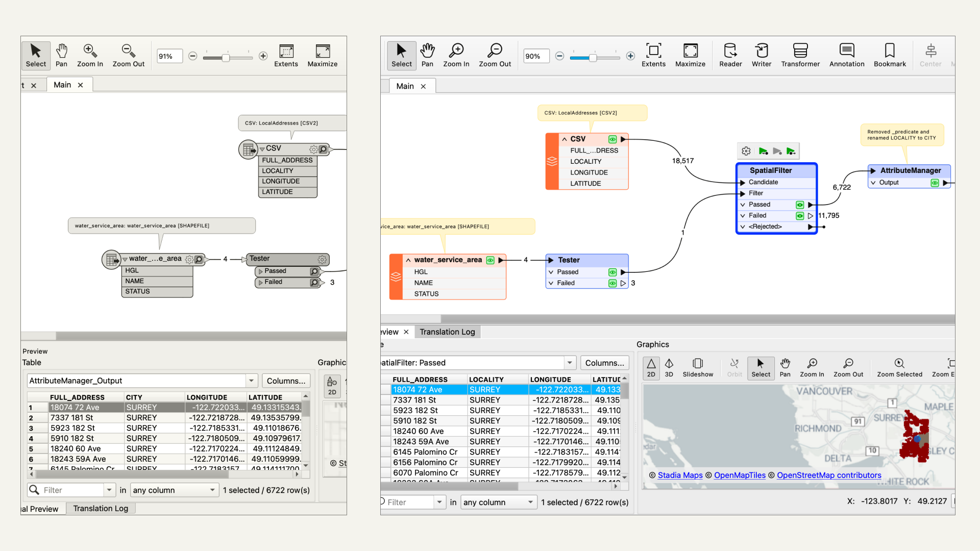Image resolution: width=980 pixels, height=551 pixels.
Task: Click the Bookmark icon in the toolbar
Action: pyautogui.click(x=889, y=55)
